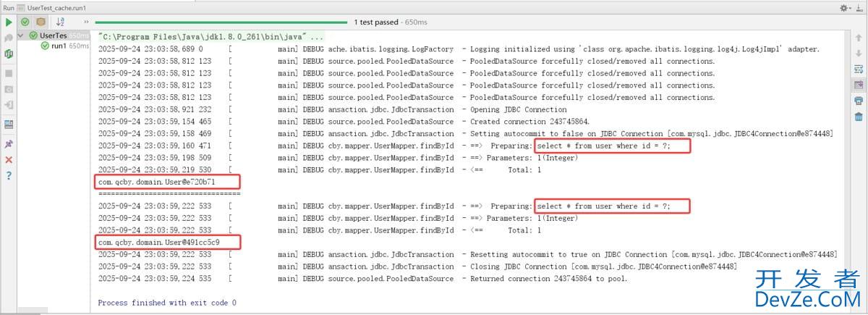The width and height of the screenshot is (868, 315).
Task: Click the green Rerun test button
Action: coord(9,22)
